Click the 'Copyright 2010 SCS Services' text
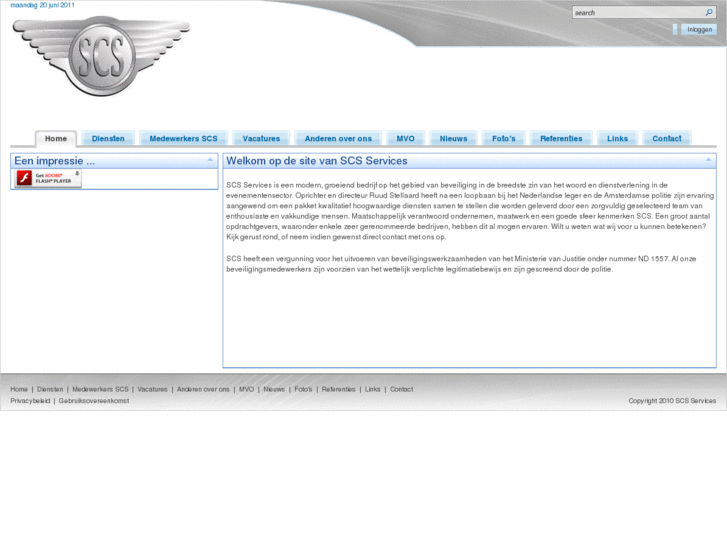 [672, 401]
